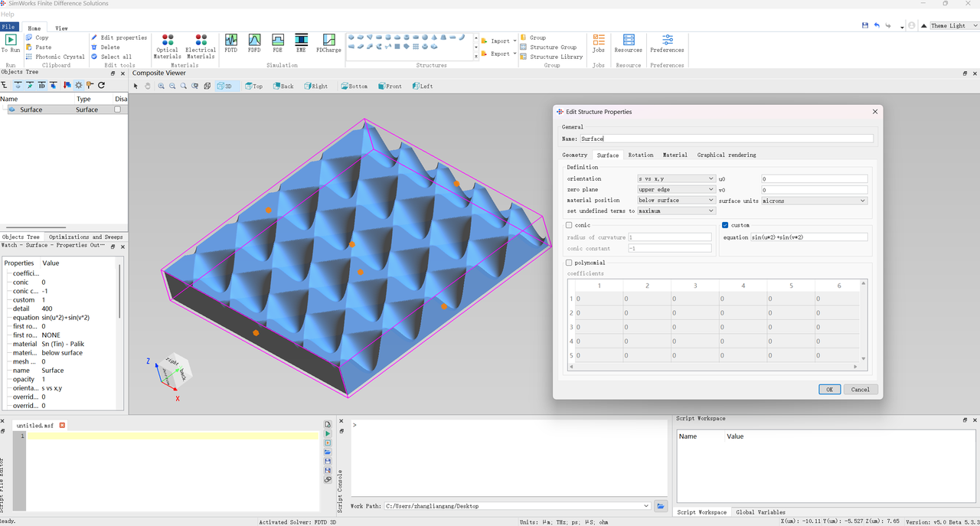This screenshot has height=526, width=980.
Task: Open the orientation dropdown
Action: tap(676, 178)
